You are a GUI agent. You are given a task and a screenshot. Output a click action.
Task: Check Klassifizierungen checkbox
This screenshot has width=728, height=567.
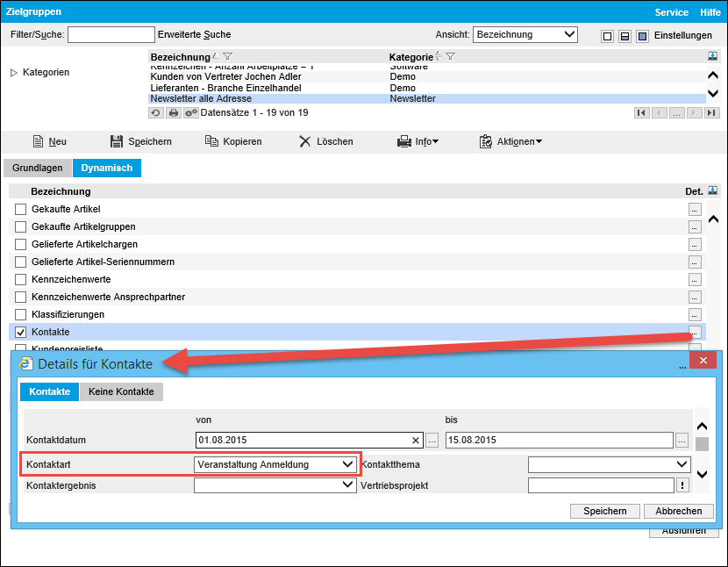(x=20, y=314)
